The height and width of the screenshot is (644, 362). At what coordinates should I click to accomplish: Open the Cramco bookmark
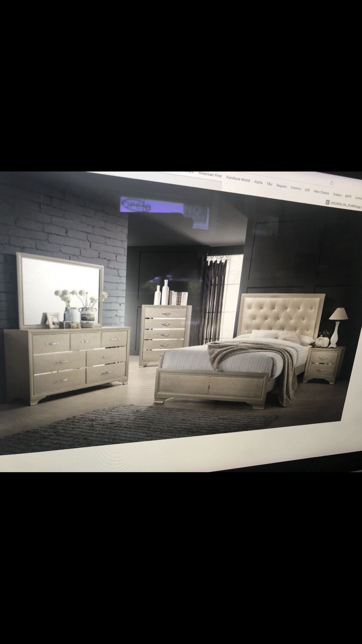point(296,188)
